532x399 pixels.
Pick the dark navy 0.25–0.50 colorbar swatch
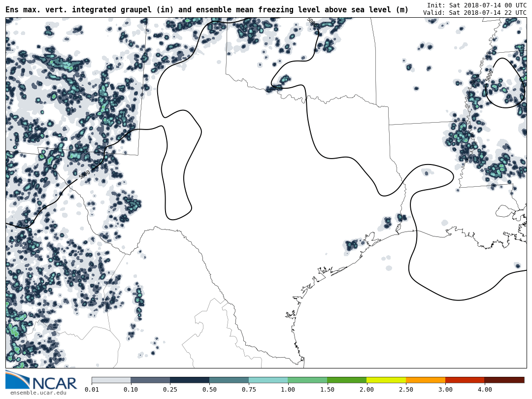(x=190, y=380)
